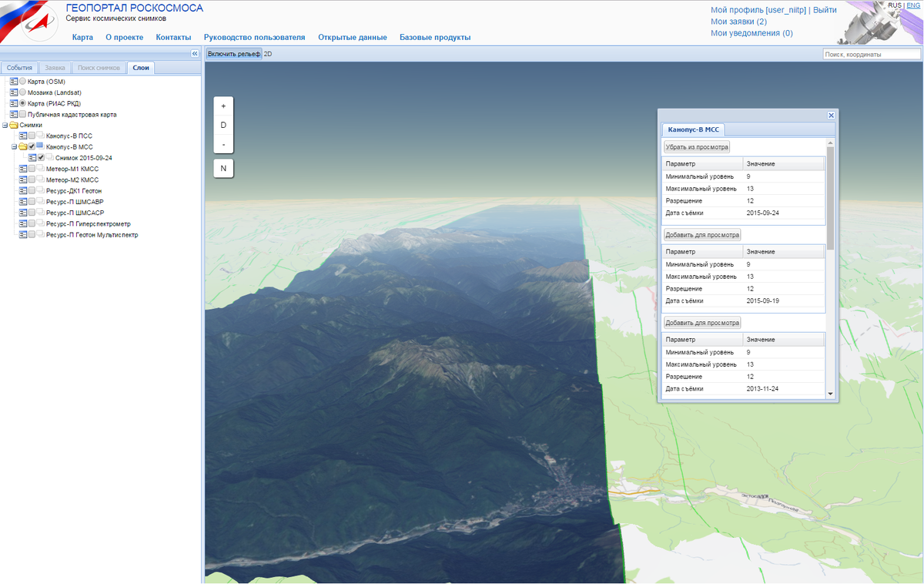Click the Поиск, координаты search field
This screenshot has height=584, width=924.
click(x=871, y=54)
